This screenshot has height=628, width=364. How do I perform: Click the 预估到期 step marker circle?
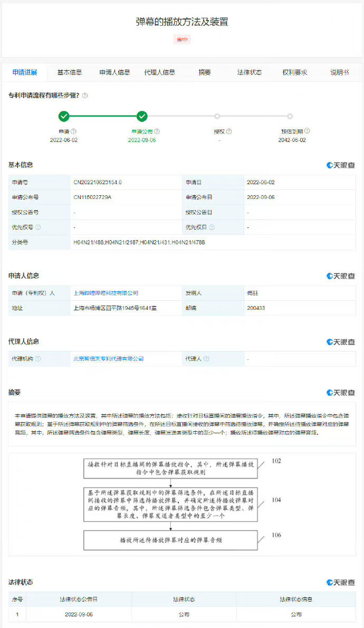coord(290,116)
